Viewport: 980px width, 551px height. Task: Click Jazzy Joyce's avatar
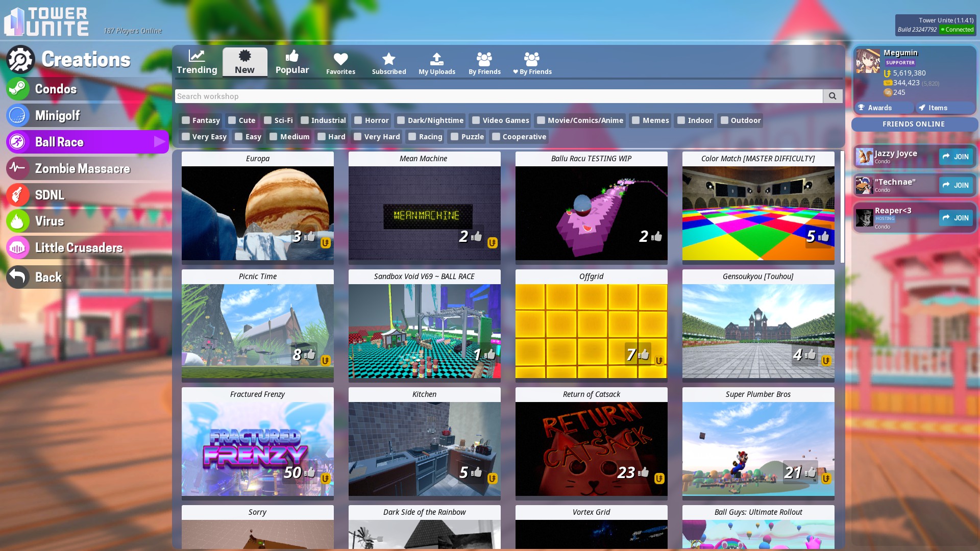[x=864, y=157]
